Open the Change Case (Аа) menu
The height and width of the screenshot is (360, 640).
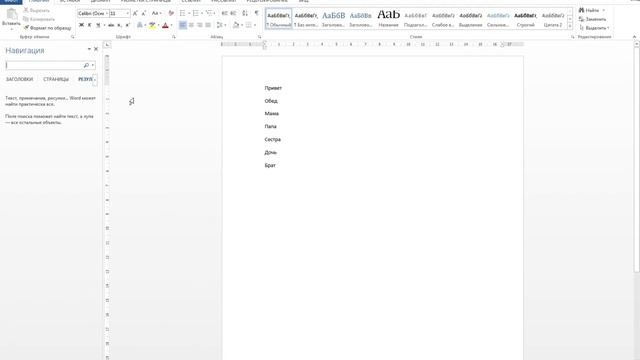pyautogui.click(x=156, y=13)
